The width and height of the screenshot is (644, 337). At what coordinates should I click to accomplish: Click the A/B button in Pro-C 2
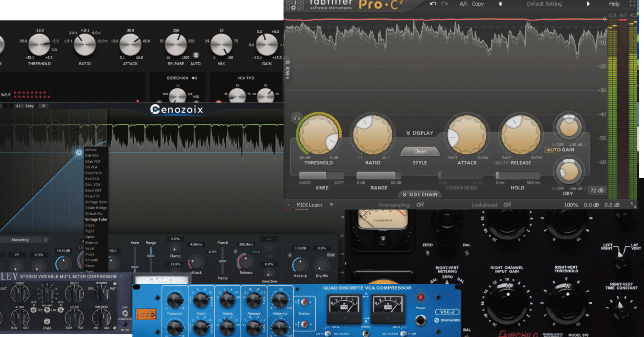click(463, 4)
